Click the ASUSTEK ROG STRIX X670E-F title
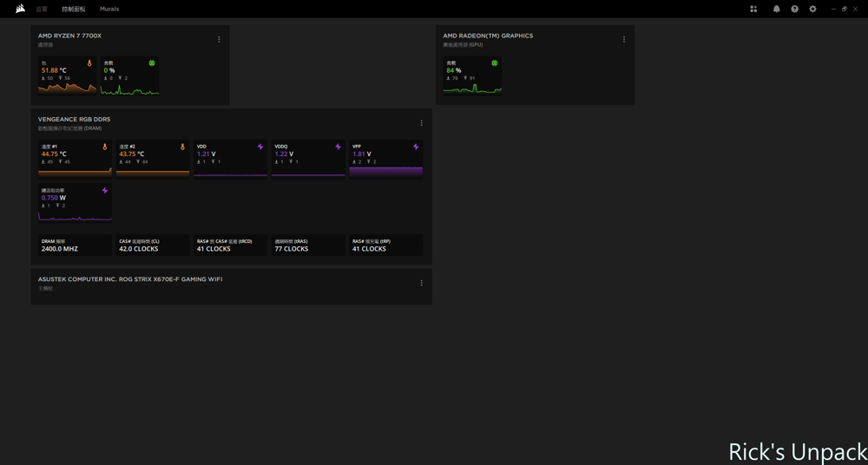868x465 pixels. [x=130, y=279]
